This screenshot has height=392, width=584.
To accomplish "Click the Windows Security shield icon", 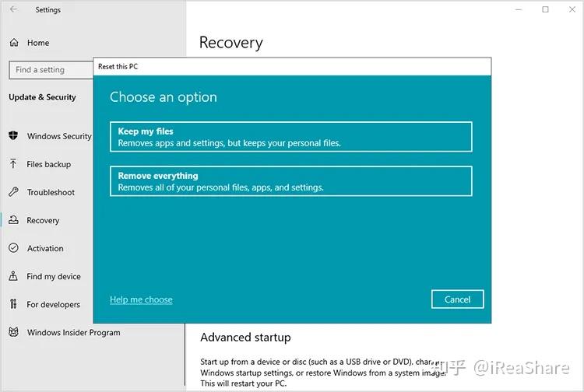I will (x=13, y=135).
